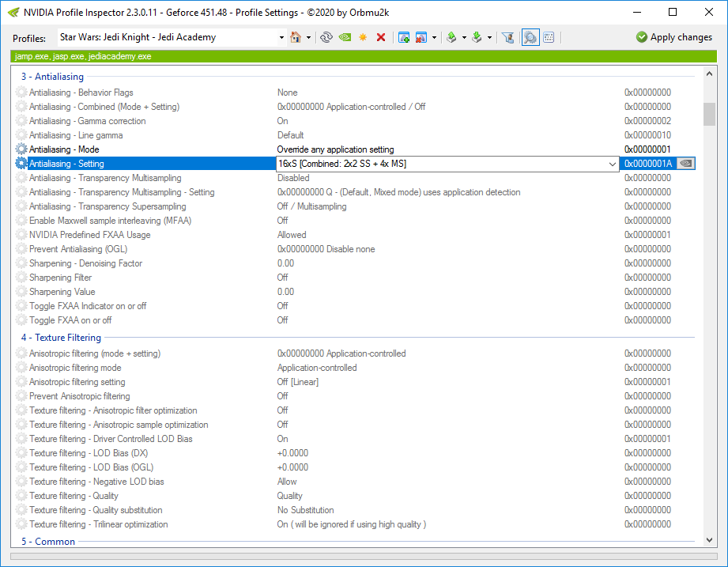
Task: Click the settings list scroll-up arrow
Action: click(x=709, y=74)
